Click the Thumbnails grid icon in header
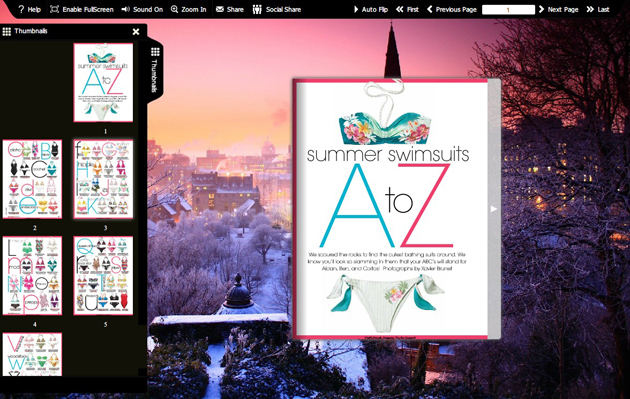This screenshot has width=630, height=399. point(6,31)
